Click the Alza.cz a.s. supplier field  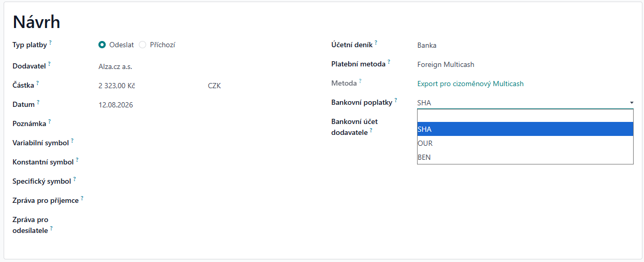[115, 66]
